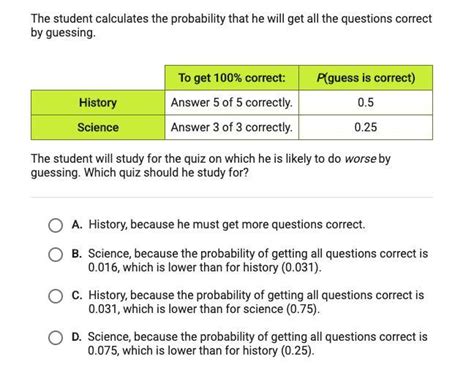
Task: Click the 'Answer 3 of 3 correctly.' cell
Action: click(x=232, y=127)
